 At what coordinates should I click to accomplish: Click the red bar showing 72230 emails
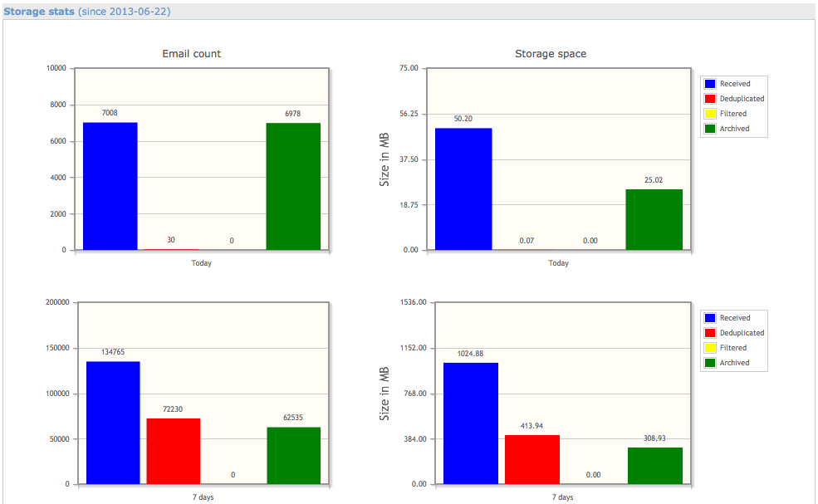point(174,451)
